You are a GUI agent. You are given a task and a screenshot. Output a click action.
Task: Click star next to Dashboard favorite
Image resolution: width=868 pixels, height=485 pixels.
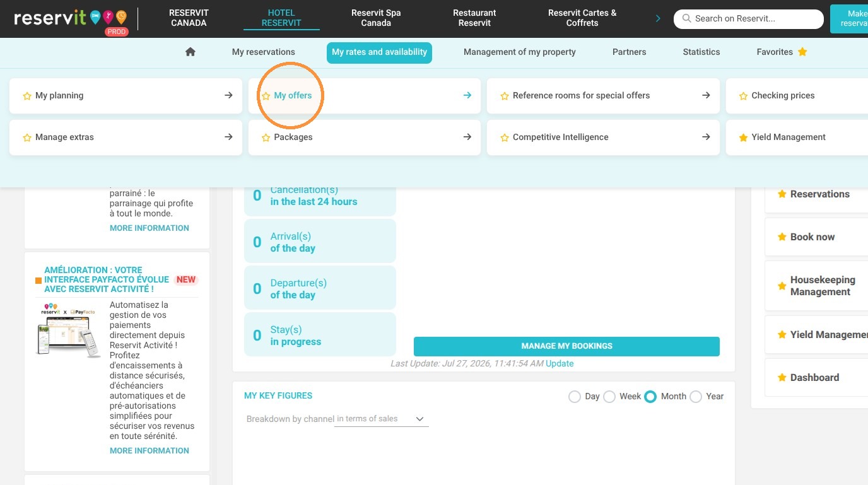point(782,377)
